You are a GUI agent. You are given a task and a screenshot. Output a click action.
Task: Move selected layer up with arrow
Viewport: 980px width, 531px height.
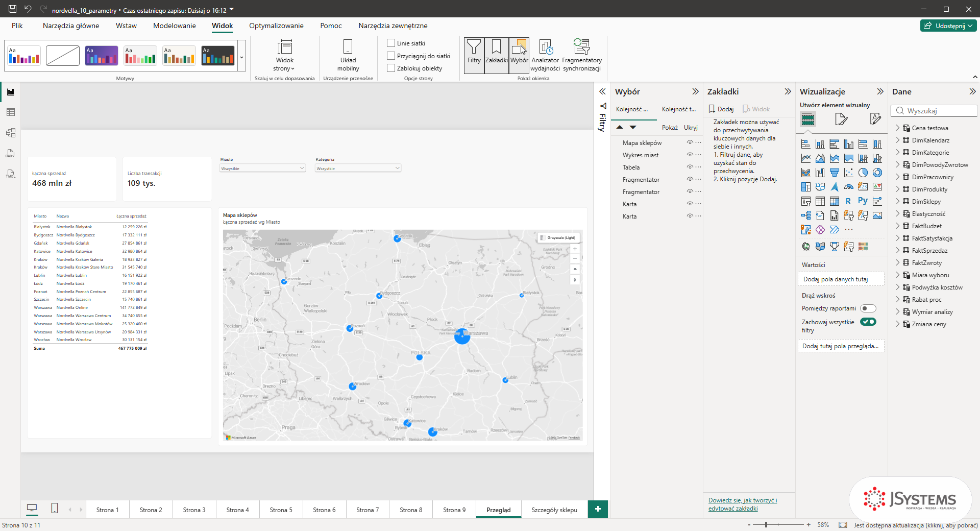[x=620, y=127]
